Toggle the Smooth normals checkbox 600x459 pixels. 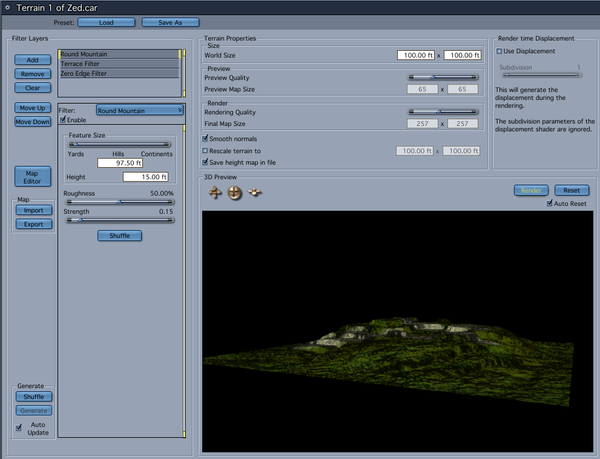(206, 138)
